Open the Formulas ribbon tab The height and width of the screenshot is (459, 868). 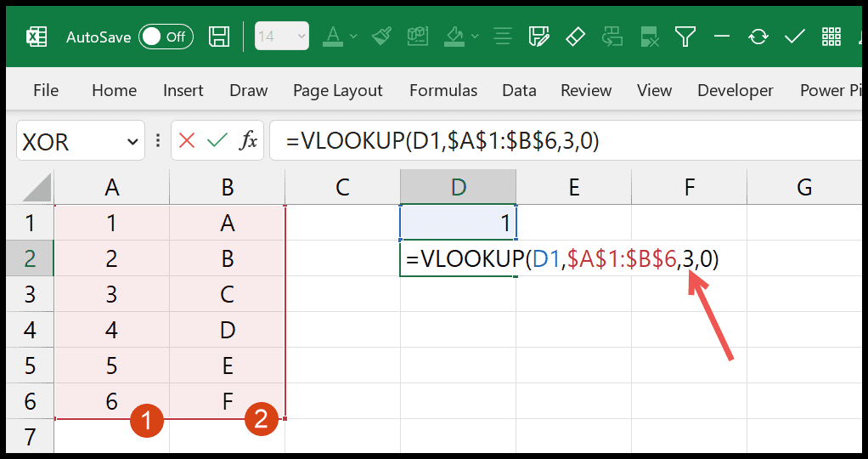[443, 90]
